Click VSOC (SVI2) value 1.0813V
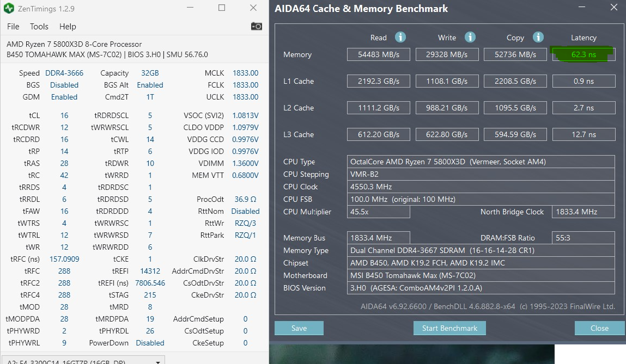 (x=246, y=115)
